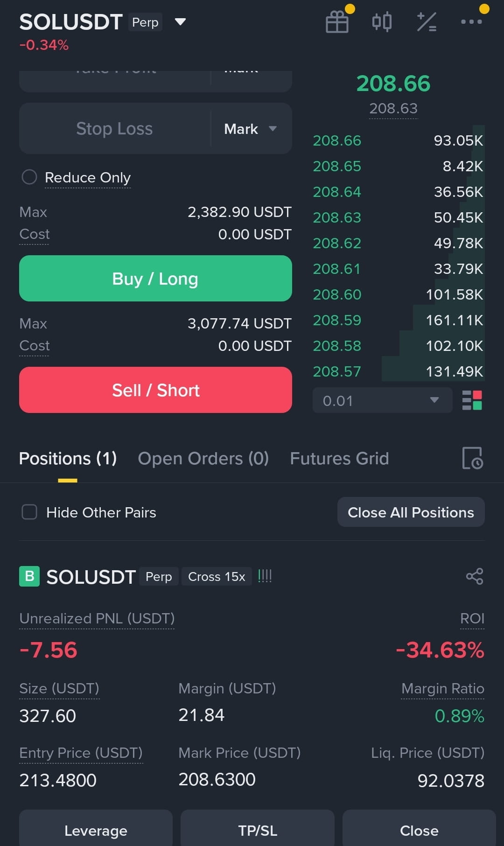Open the Stop Loss Mark price dropdown
504x846 pixels.
pos(251,129)
